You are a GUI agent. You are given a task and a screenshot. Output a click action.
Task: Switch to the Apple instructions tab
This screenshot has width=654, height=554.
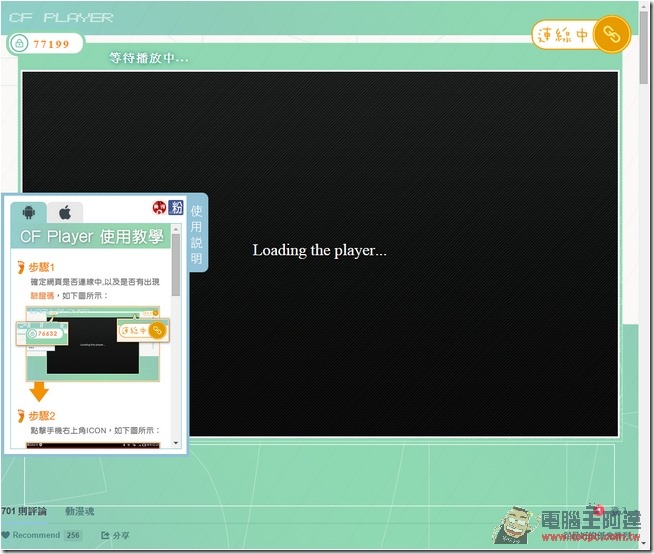[x=64, y=212]
